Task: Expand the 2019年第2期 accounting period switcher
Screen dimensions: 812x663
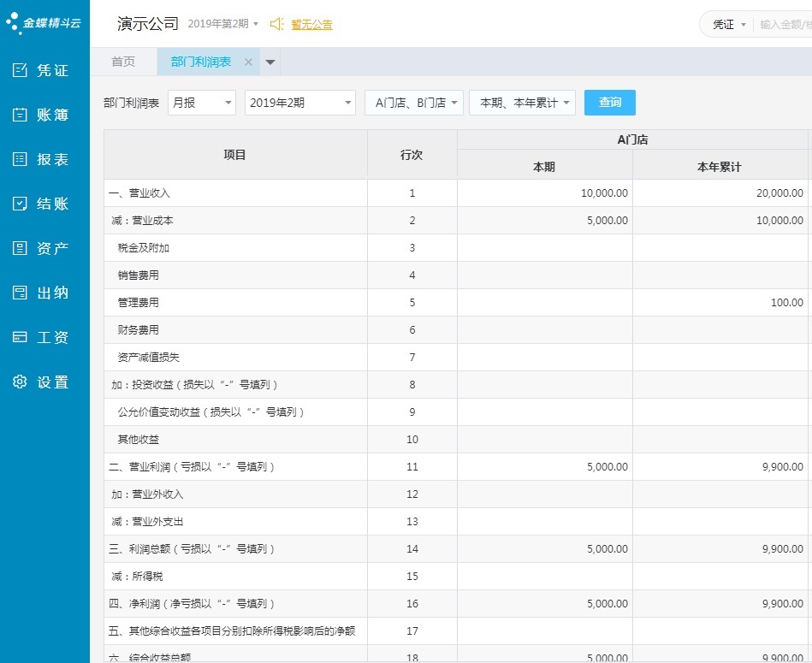Action: tap(223, 24)
